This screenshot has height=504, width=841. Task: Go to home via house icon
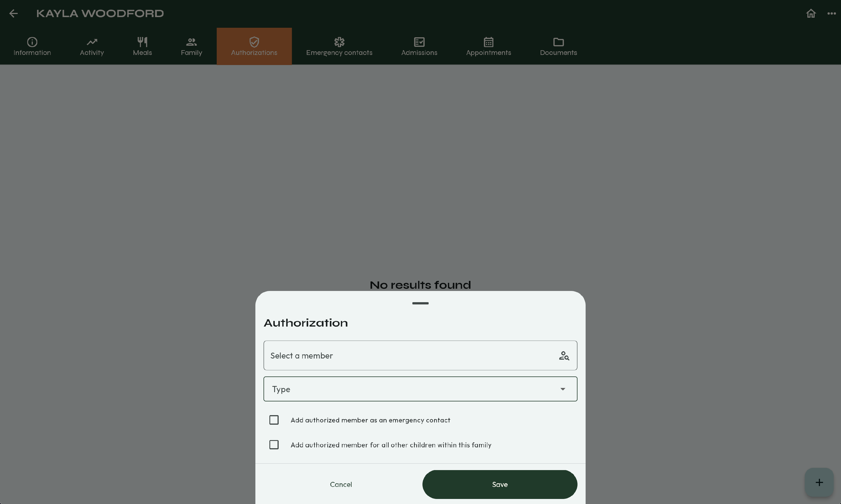[x=811, y=13]
